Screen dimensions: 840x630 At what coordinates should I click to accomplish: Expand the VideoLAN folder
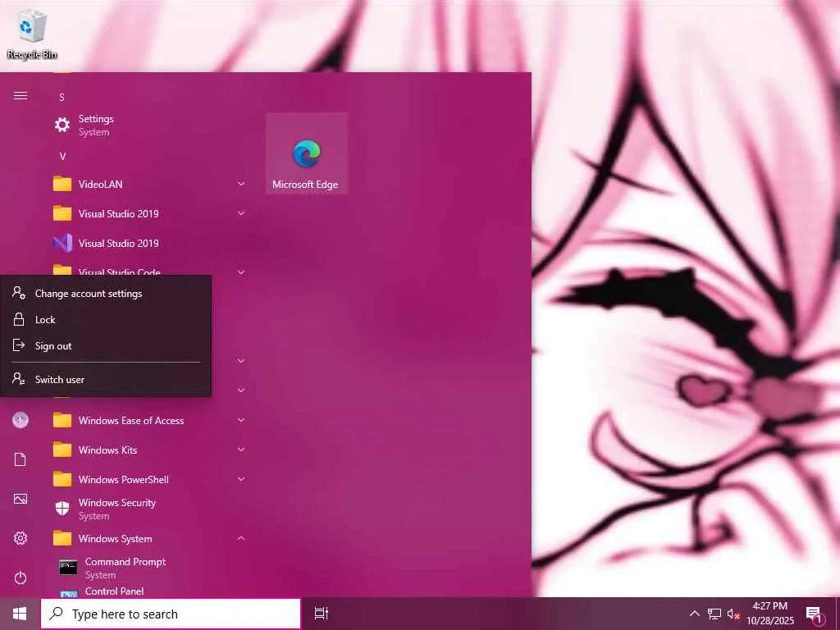pos(149,184)
